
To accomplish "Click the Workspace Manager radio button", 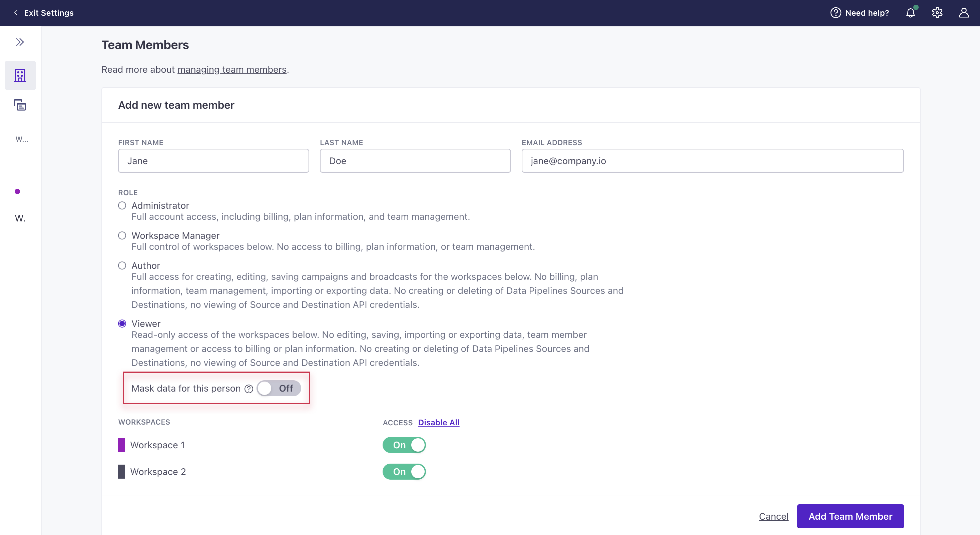I will [x=122, y=235].
